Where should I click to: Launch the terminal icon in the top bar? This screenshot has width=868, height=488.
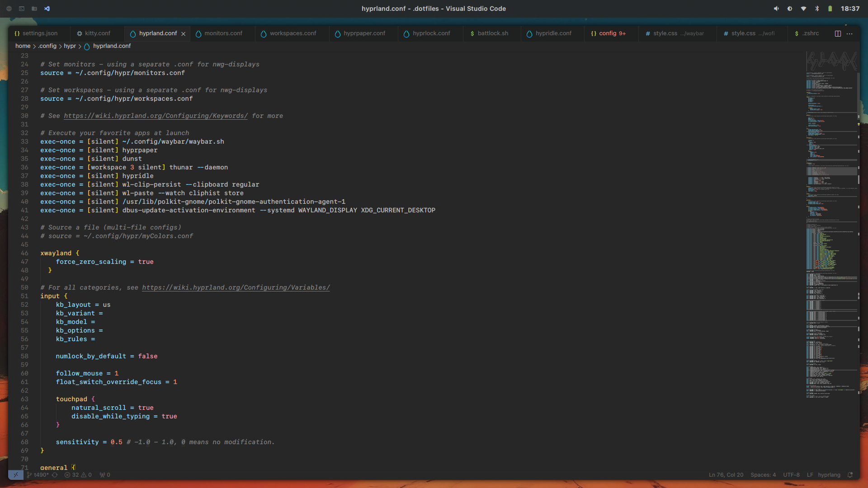pyautogui.click(x=21, y=8)
